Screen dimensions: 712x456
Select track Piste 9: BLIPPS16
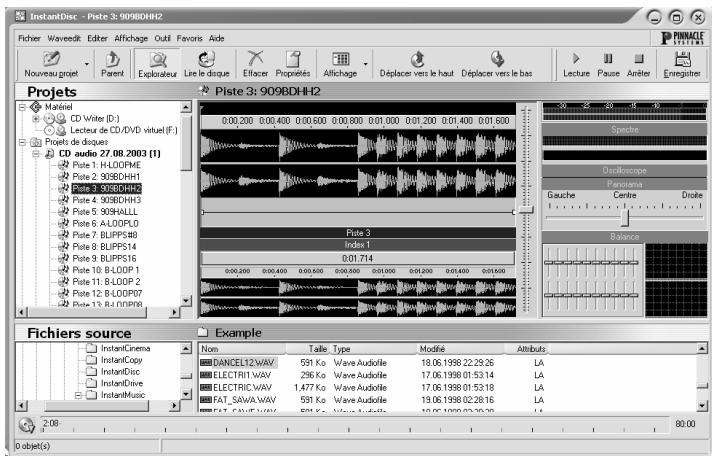tap(104, 258)
